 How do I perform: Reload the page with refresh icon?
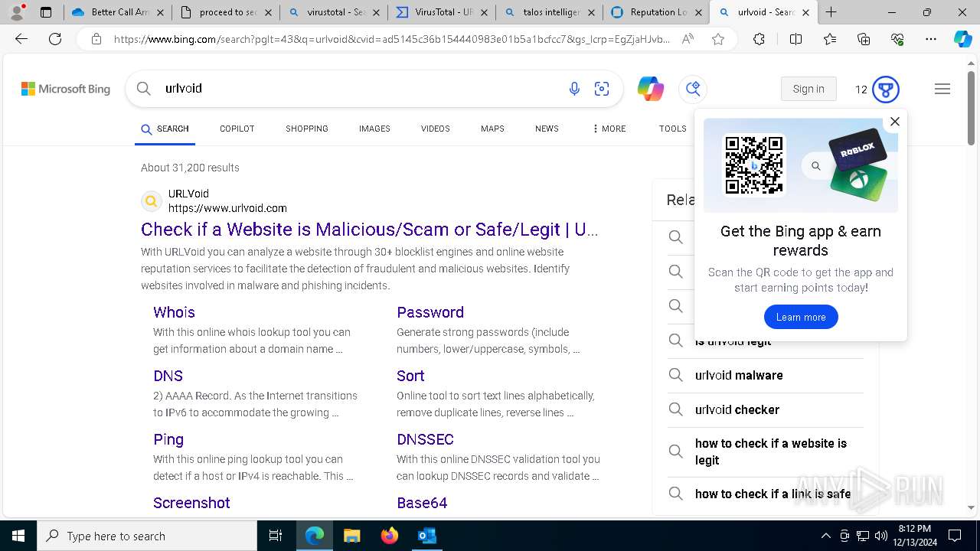[x=55, y=39]
